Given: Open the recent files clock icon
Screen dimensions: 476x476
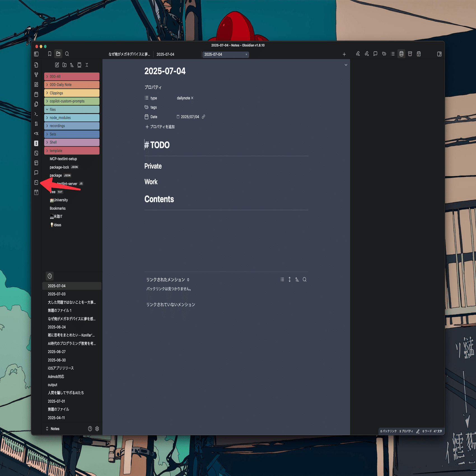Looking at the screenshot, I should 50,276.
